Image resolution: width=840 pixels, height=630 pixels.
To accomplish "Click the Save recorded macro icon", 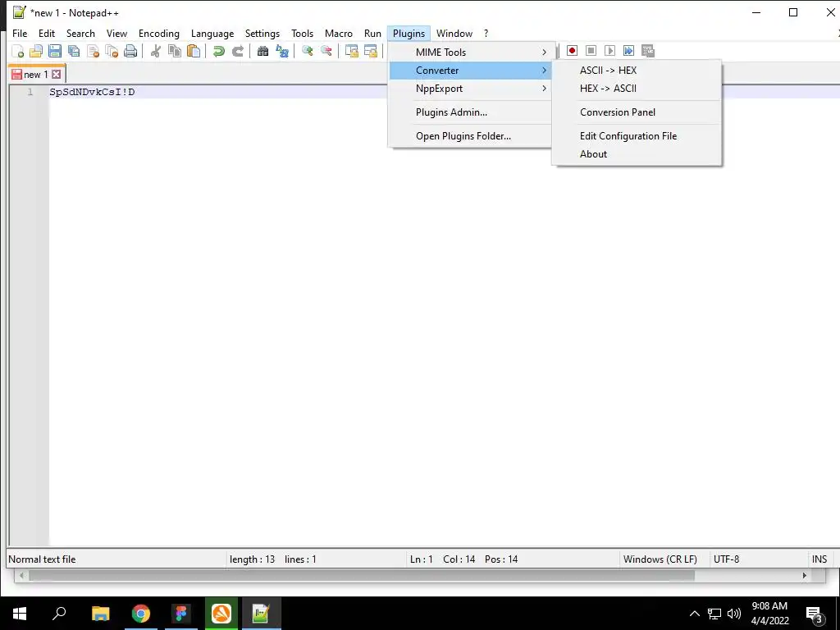I will point(648,50).
